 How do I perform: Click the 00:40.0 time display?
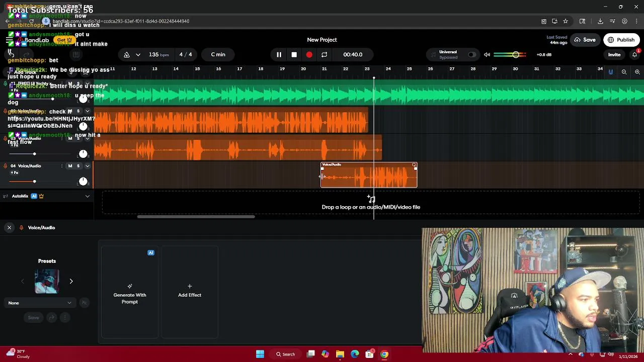[353, 54]
